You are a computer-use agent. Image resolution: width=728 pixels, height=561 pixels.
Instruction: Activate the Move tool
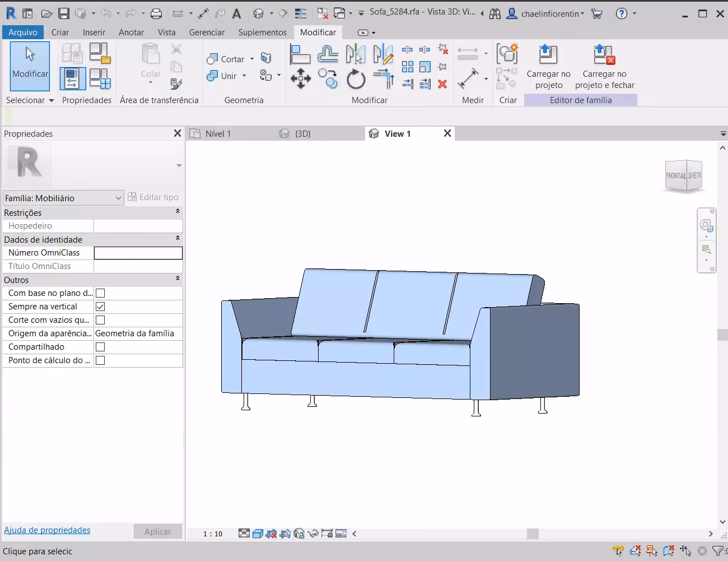301,78
